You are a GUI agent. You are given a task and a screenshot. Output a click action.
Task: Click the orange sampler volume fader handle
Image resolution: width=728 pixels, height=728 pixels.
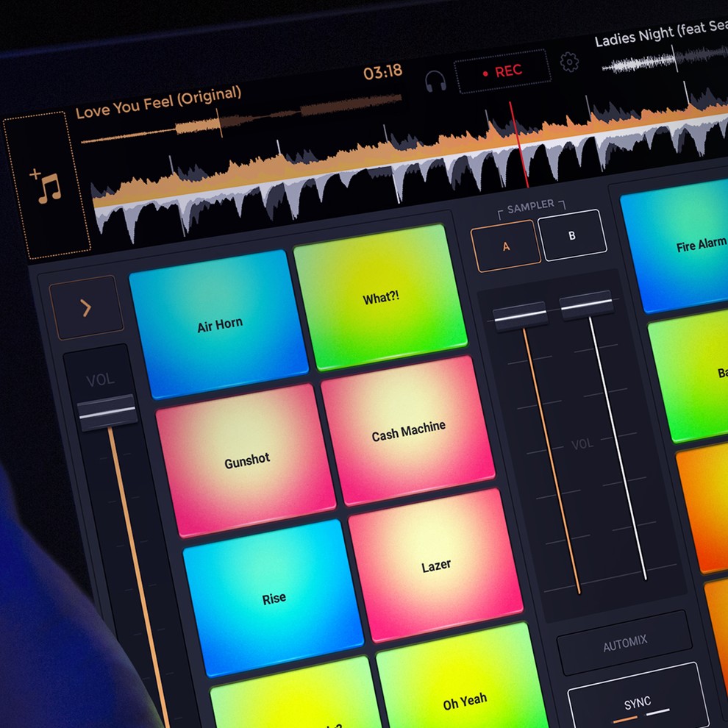520,315
